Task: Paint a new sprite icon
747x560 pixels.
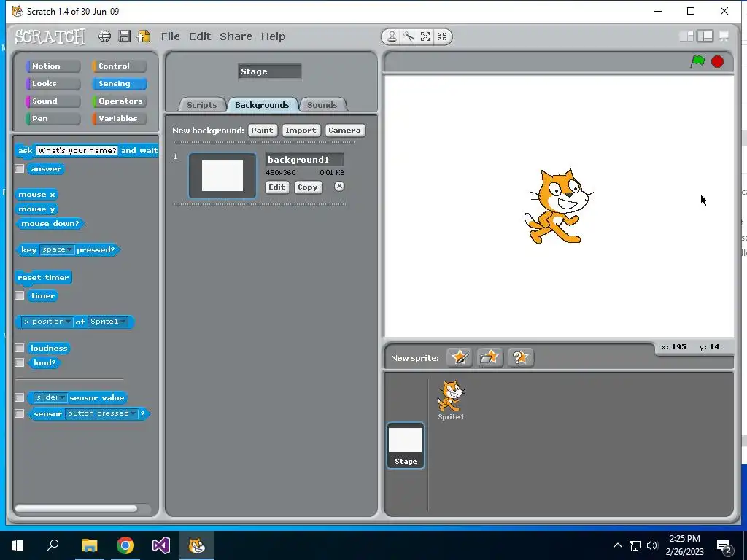Action: point(460,357)
